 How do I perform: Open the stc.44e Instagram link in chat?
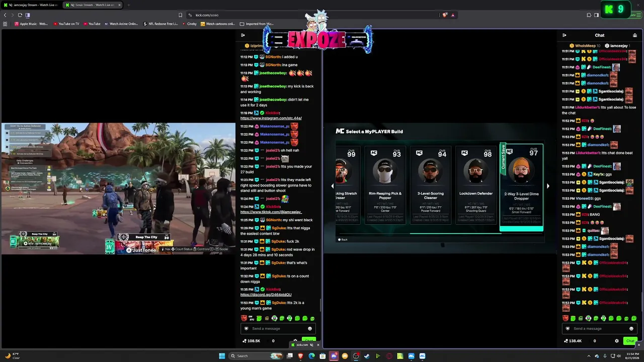pos(271,118)
